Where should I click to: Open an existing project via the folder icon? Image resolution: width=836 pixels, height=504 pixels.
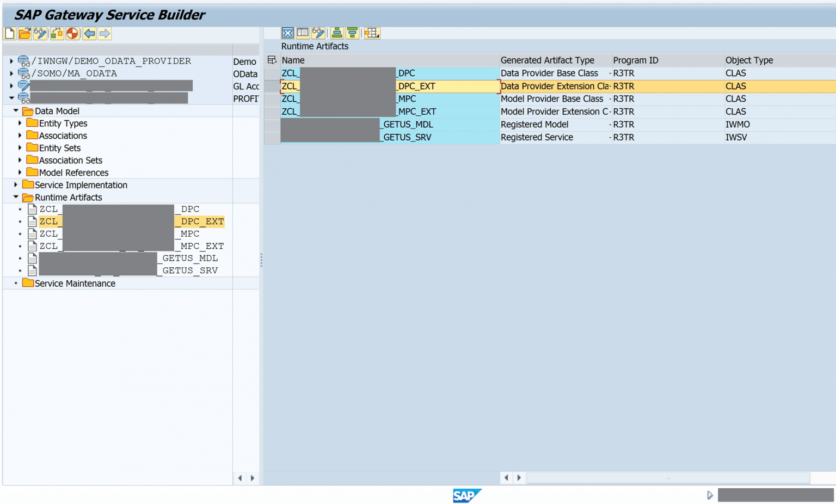click(x=24, y=33)
